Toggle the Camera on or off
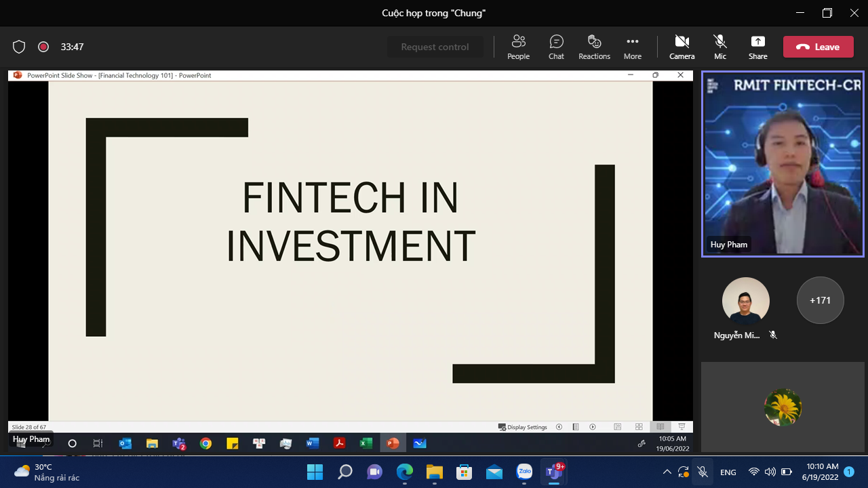Screen dimensions: 868x488 (682, 47)
